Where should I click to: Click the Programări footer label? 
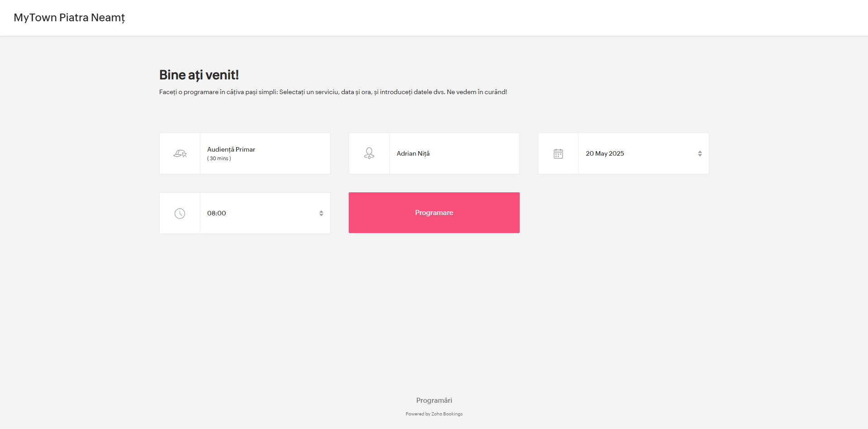[434, 400]
